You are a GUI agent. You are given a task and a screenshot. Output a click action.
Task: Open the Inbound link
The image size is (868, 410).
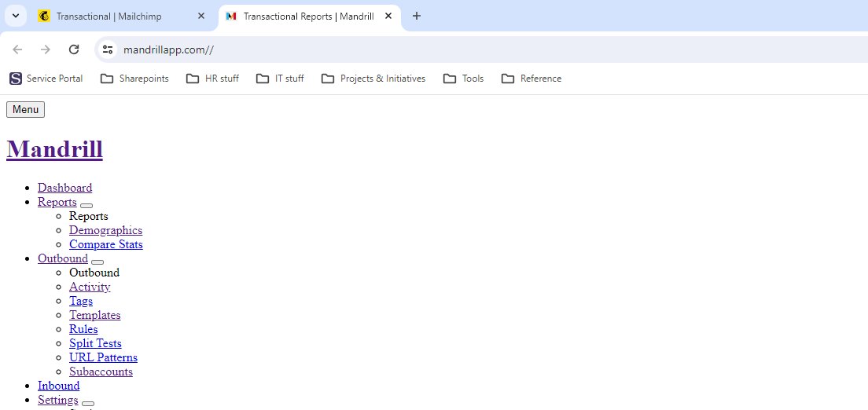[x=59, y=386]
